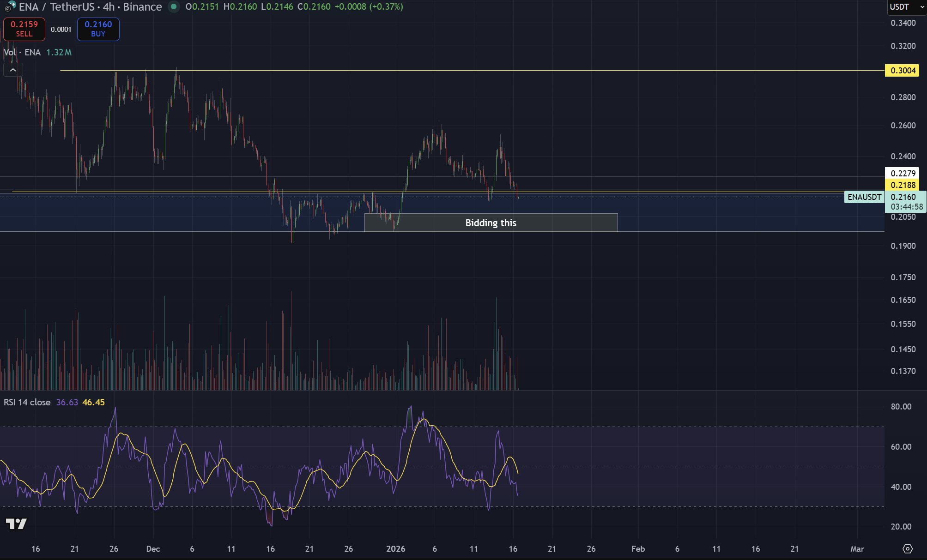Click the green market status dot
The image size is (927, 560).
(174, 6)
